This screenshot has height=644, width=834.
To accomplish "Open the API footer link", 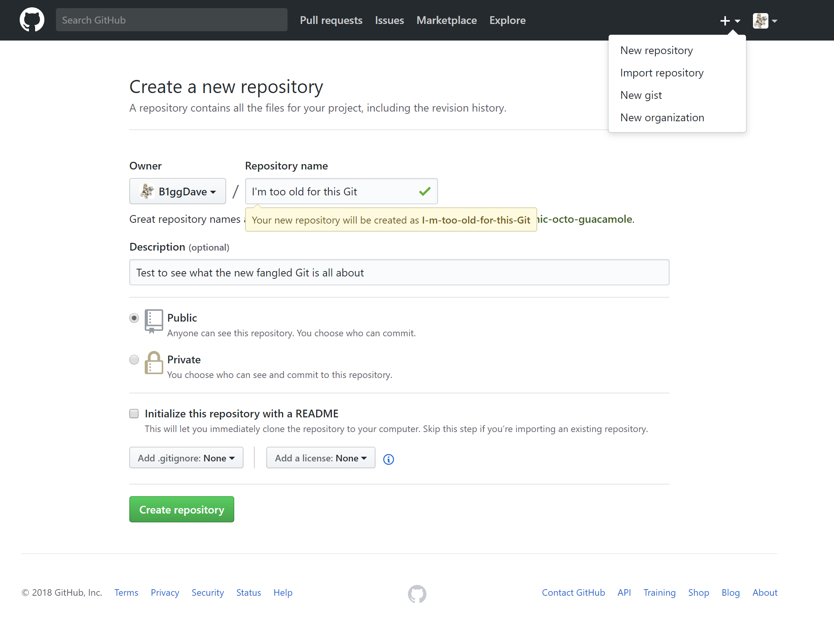I will point(624,593).
